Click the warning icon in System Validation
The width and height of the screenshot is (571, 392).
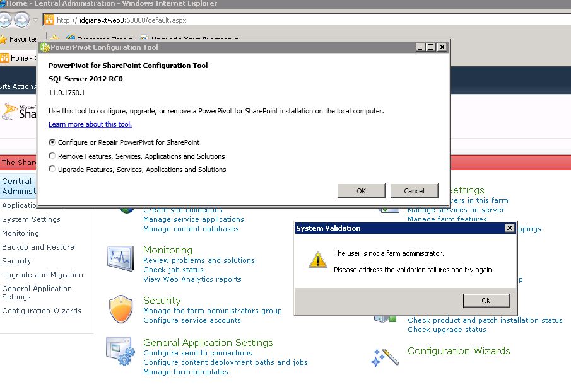point(317,260)
